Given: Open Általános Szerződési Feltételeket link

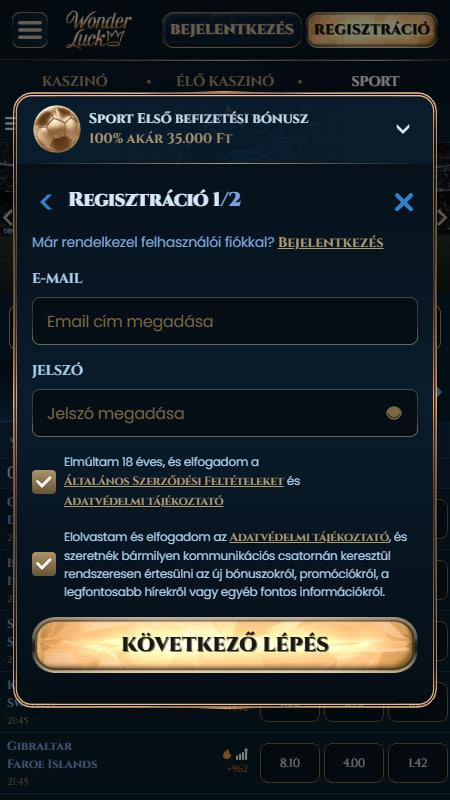Looking at the screenshot, I should tap(174, 481).
